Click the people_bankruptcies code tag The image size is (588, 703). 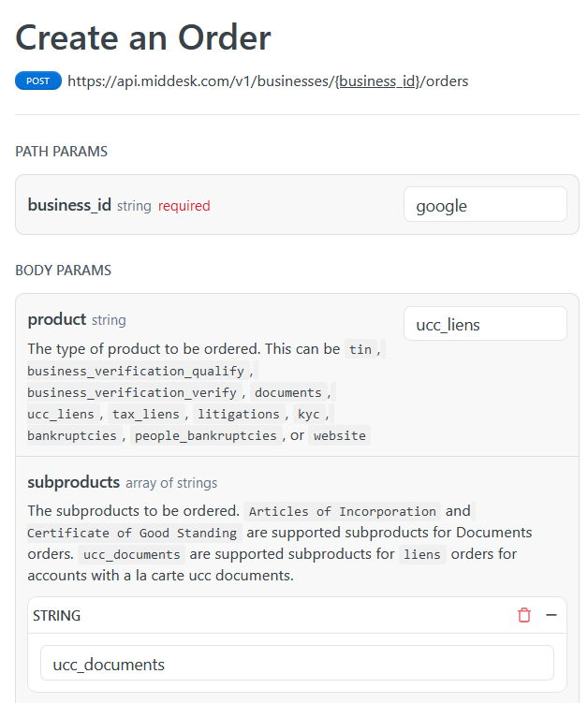pyautogui.click(x=205, y=435)
